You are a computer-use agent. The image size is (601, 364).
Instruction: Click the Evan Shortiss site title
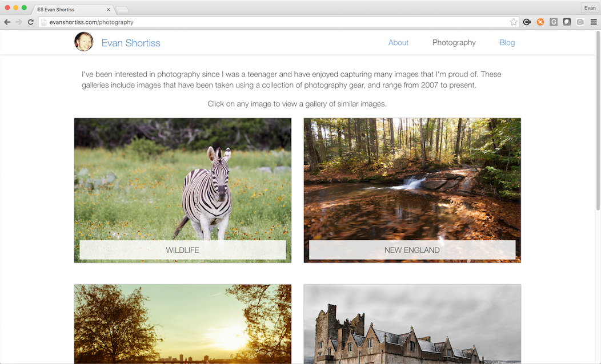coord(131,43)
